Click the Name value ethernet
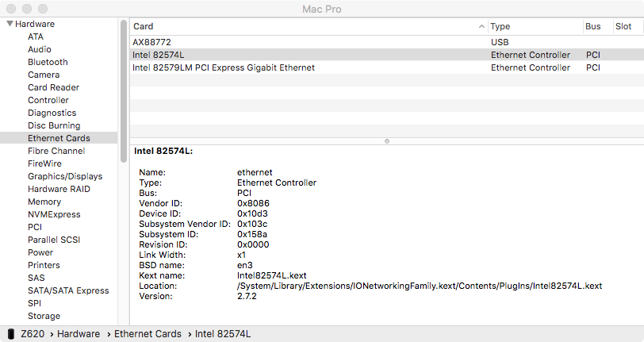The width and height of the screenshot is (644, 342). click(x=255, y=172)
